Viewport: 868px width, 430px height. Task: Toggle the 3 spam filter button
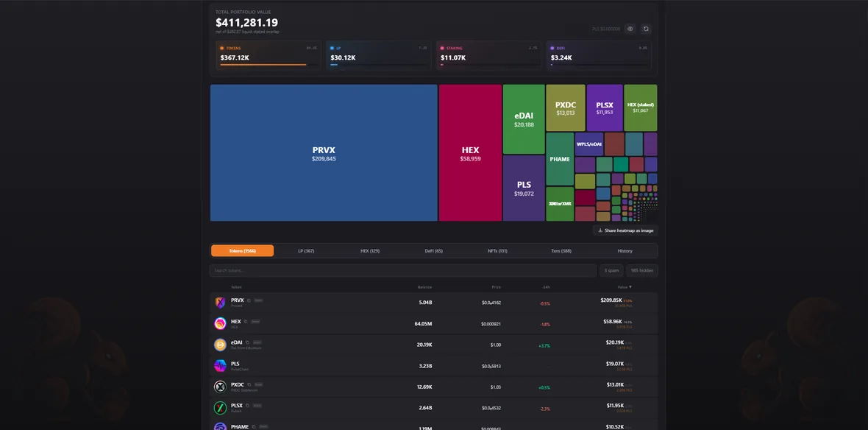click(x=611, y=270)
